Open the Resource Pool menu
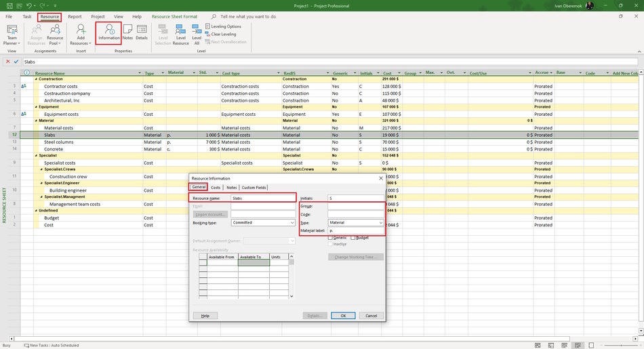This screenshot has width=644, height=349. pyautogui.click(x=55, y=35)
